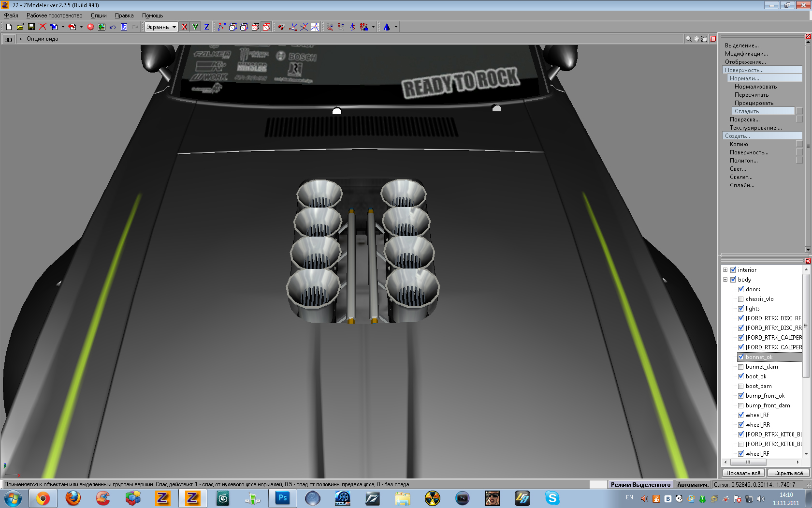Click the 3D viewport mode button
The height and width of the screenshot is (508, 812).
pos(8,40)
